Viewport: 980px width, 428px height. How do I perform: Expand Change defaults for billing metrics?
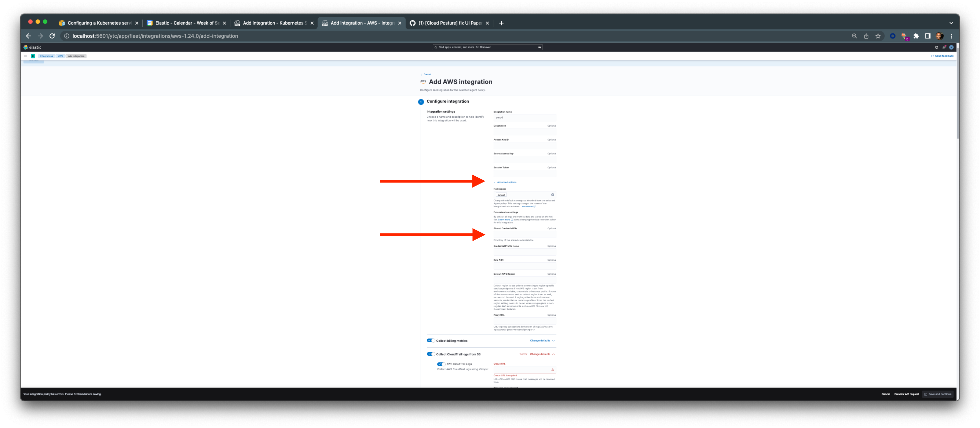point(542,341)
